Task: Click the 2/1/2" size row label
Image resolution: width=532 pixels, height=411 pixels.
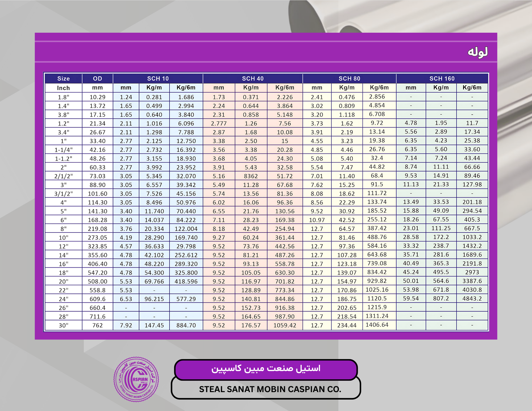Action: pos(63,176)
